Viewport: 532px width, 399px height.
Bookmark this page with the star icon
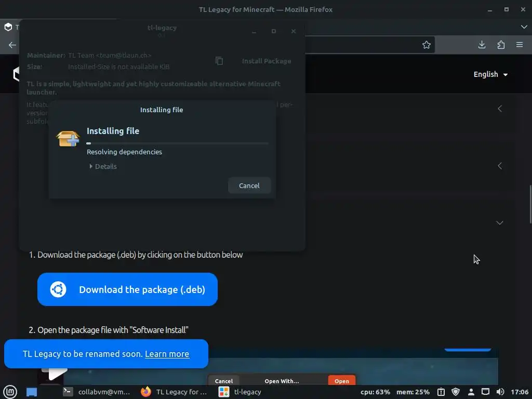[427, 45]
